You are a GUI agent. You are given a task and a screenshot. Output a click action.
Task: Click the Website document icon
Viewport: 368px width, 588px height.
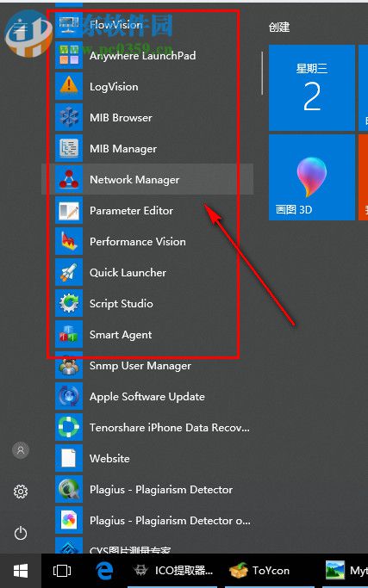click(x=69, y=458)
